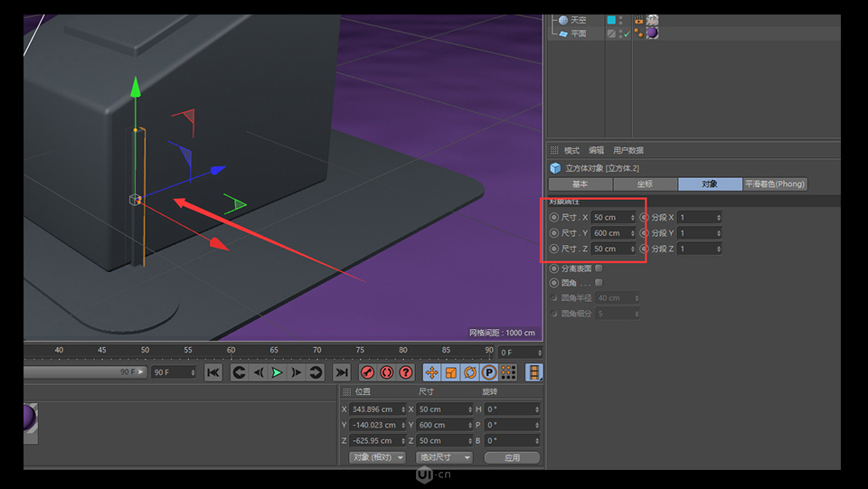Go to next keyframe button
This screenshot has height=489, width=868.
[316, 372]
